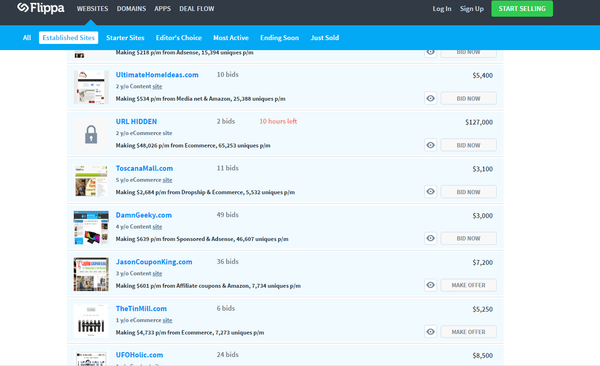Switch to Just Sold tab
The height and width of the screenshot is (366, 600).
pos(324,38)
